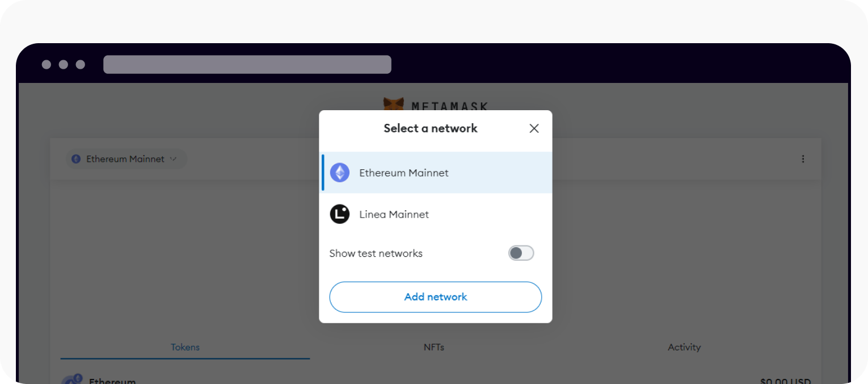
Task: Open the Ethereum Mainnet chevron dropdown
Action: 174,159
